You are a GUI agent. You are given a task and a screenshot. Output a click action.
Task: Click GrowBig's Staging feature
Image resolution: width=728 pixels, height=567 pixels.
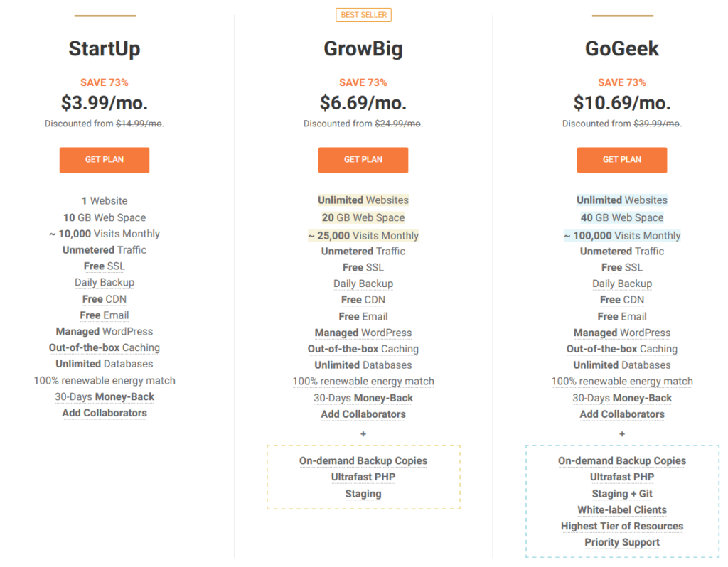pos(363,494)
